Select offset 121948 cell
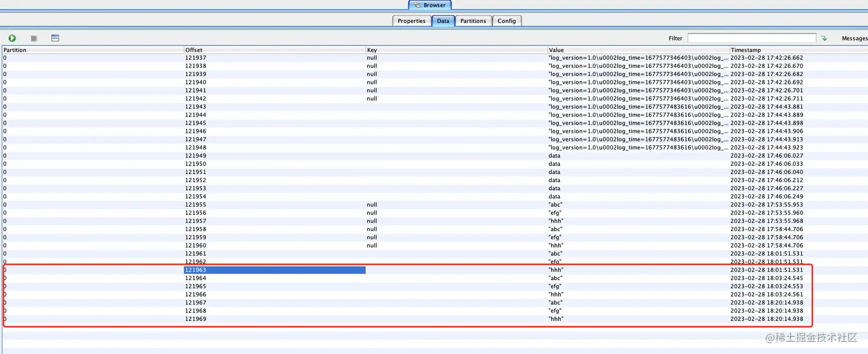This screenshot has width=868, height=354. click(274, 148)
